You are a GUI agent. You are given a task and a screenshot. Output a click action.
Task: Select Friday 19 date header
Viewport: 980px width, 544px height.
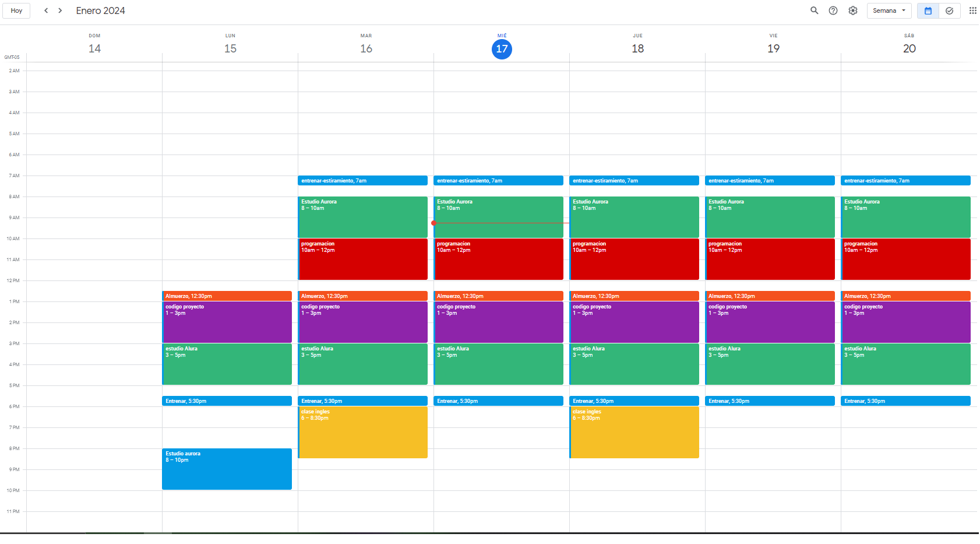coord(773,48)
